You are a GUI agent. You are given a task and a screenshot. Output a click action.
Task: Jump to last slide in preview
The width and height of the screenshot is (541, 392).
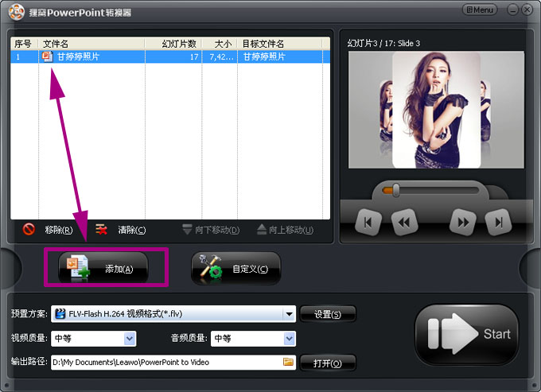click(497, 223)
